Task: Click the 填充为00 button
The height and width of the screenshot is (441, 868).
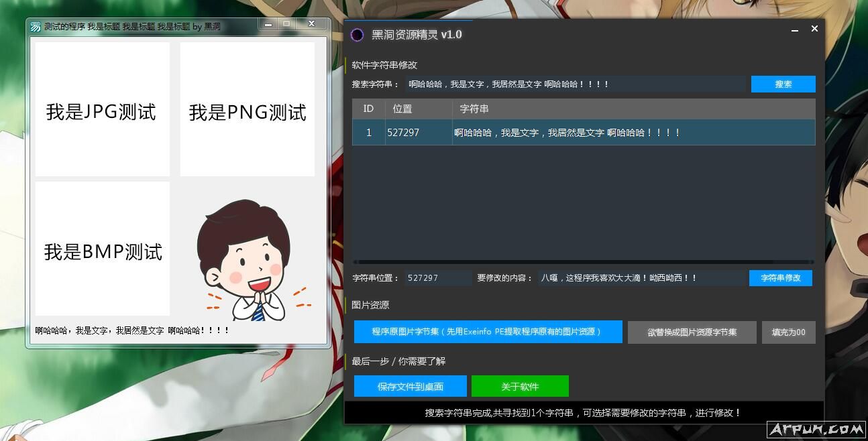Action: (789, 332)
